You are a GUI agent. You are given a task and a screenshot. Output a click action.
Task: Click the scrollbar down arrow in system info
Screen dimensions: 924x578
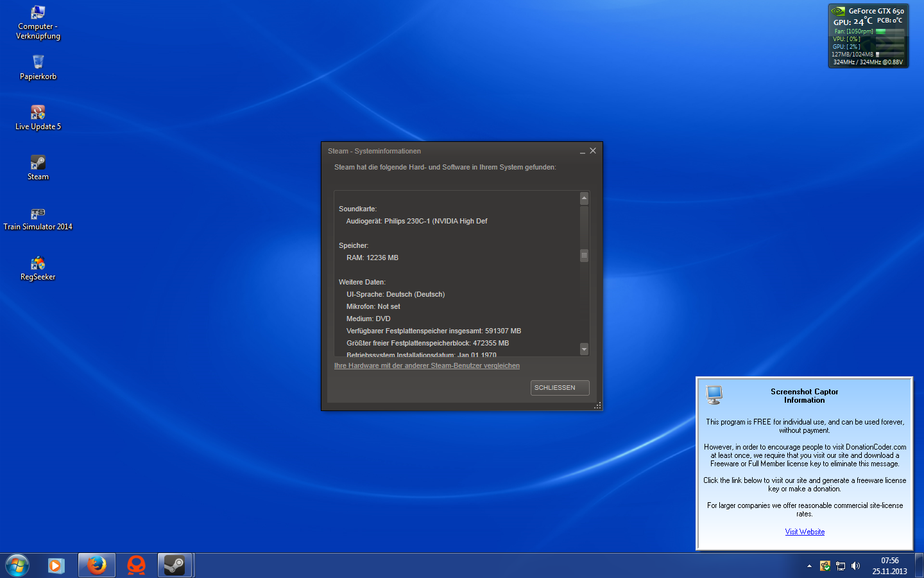coord(584,349)
